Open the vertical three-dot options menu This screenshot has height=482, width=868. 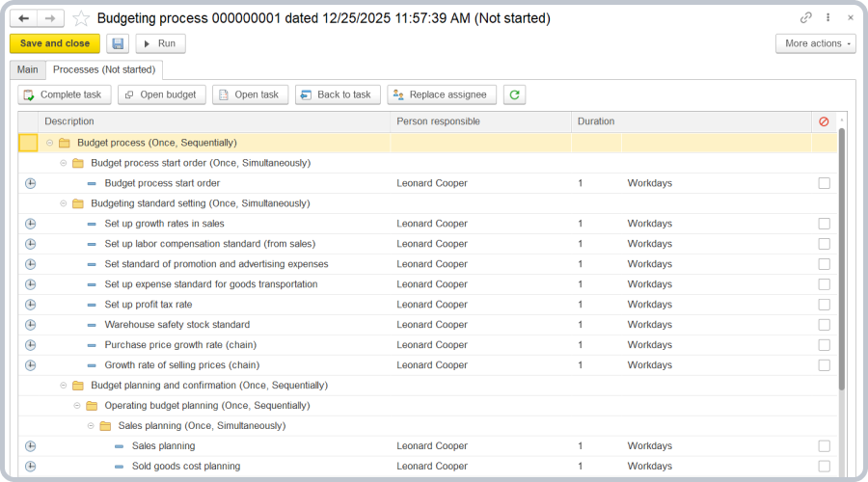(x=828, y=17)
